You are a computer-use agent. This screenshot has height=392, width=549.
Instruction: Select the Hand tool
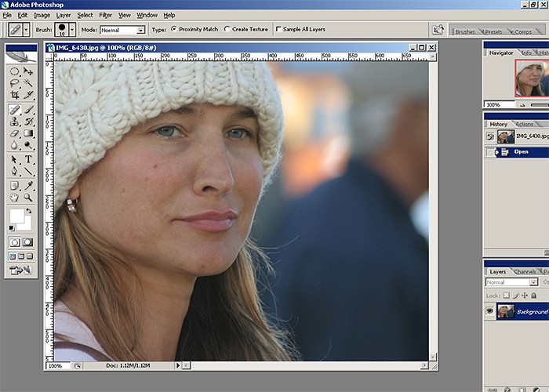click(x=14, y=198)
